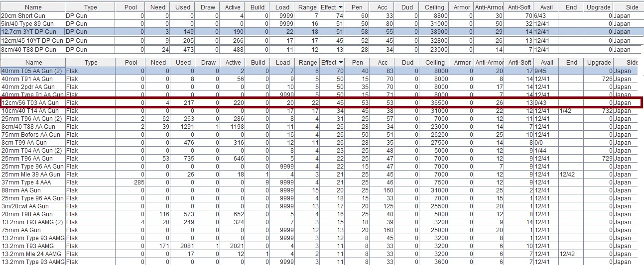Click the 6/43 avail date cell
Screen dimensions: 644x265
pyautogui.click(x=547, y=16)
